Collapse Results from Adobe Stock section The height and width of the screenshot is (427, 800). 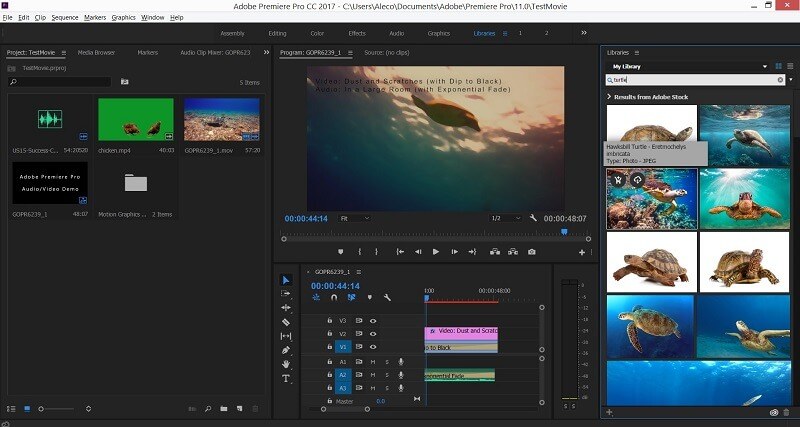click(609, 96)
